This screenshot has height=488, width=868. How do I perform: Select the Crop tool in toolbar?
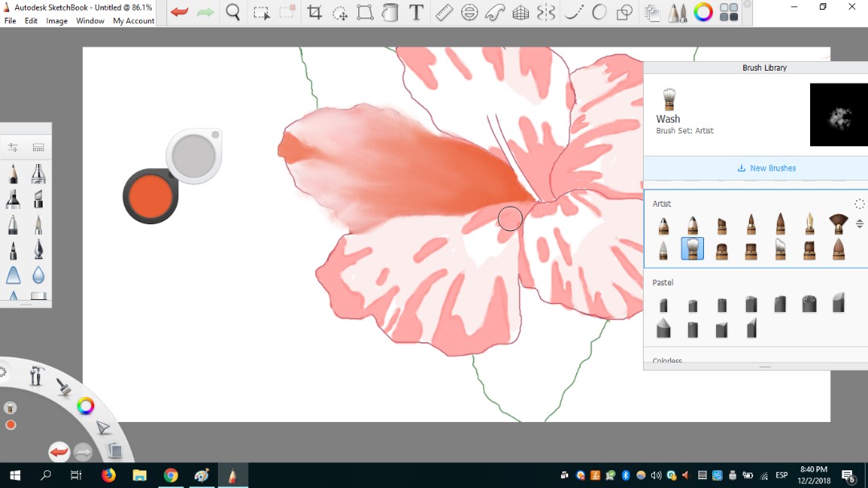[x=314, y=13]
